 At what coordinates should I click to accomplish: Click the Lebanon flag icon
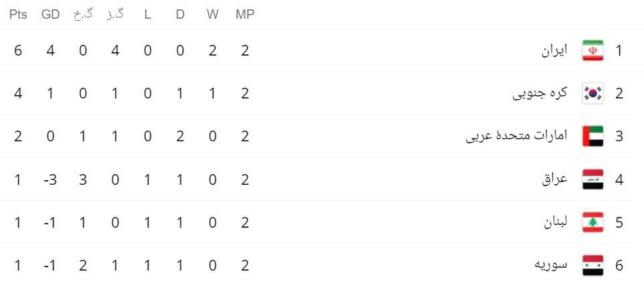pyautogui.click(x=592, y=222)
